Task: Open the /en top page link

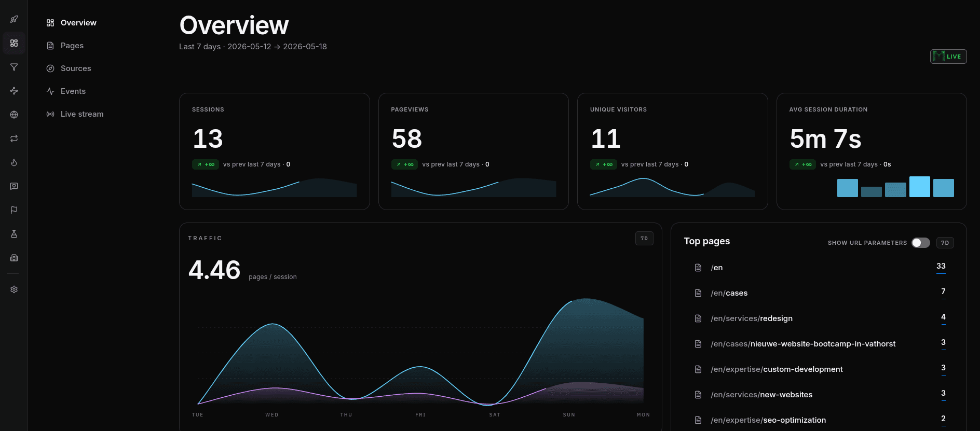Action: [717, 268]
